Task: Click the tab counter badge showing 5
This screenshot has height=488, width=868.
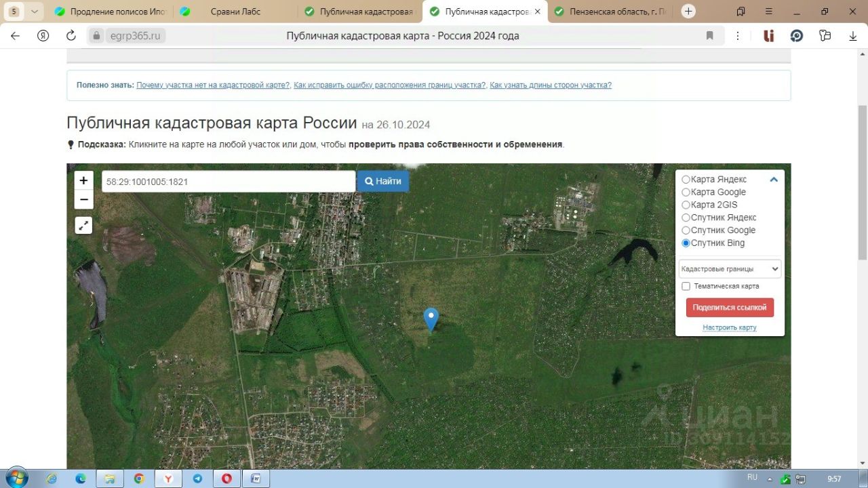Action: (x=14, y=12)
